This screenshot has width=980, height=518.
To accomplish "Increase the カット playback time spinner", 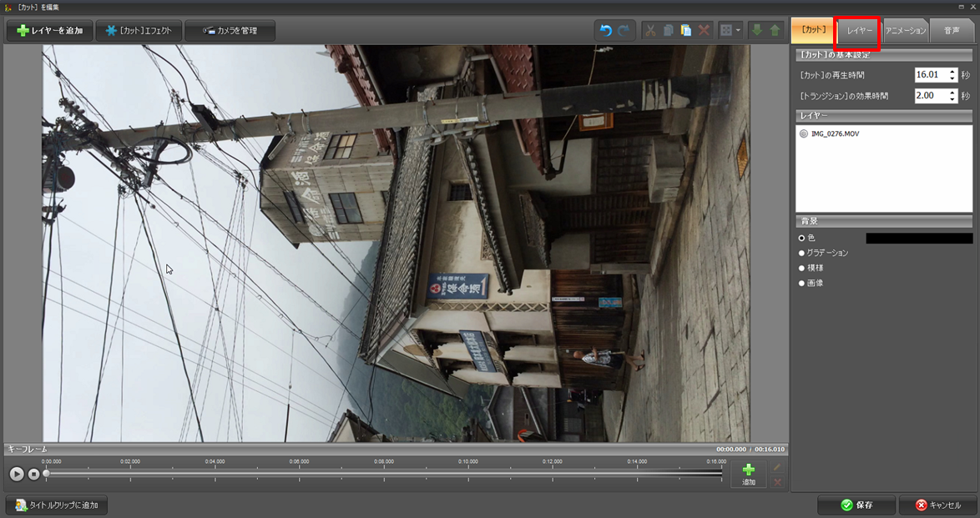I will tap(952, 71).
